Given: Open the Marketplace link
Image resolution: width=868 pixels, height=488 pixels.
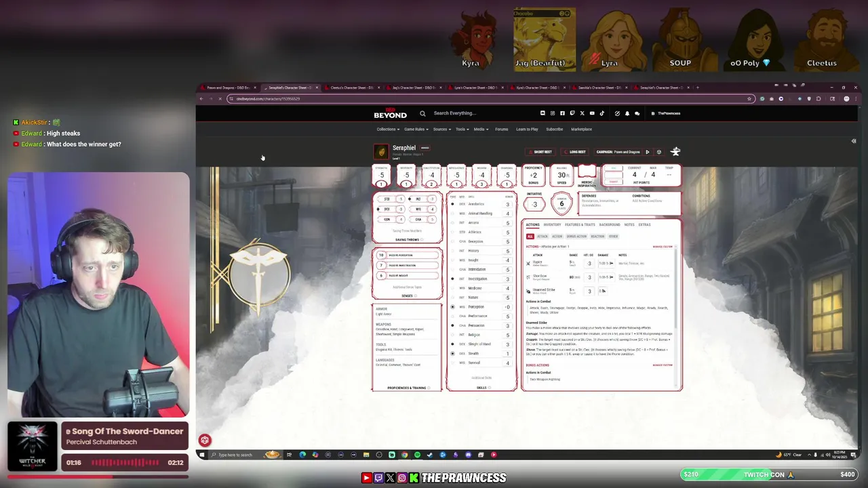Looking at the screenshot, I should point(581,129).
